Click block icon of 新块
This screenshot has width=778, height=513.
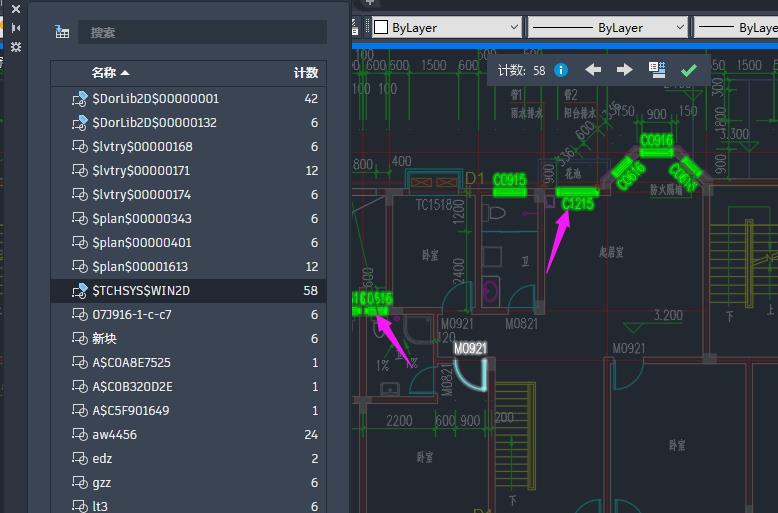(80, 338)
